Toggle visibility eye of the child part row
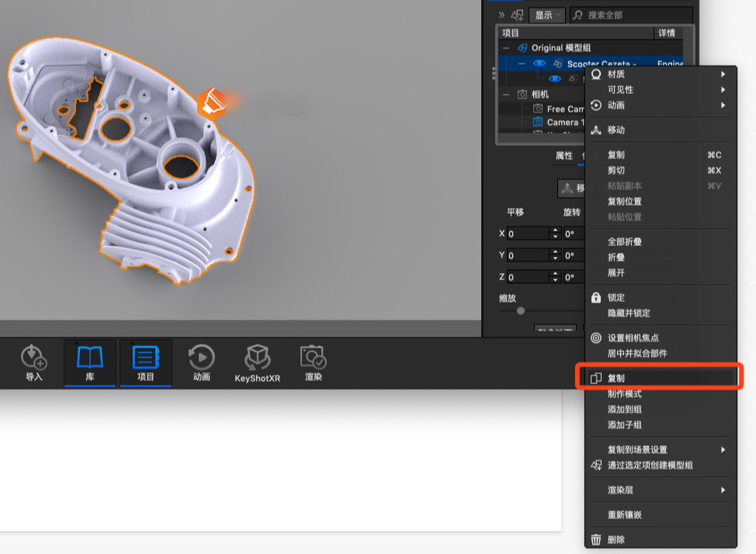 (x=554, y=78)
